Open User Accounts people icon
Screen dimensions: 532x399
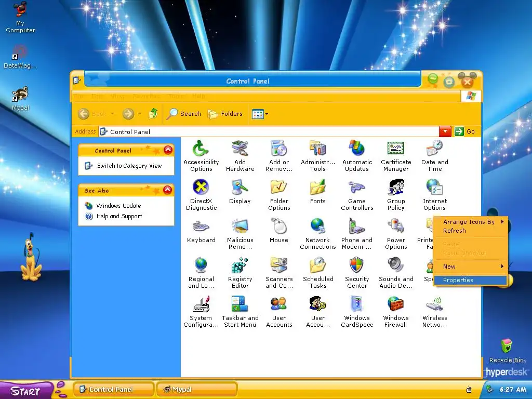coord(279,304)
